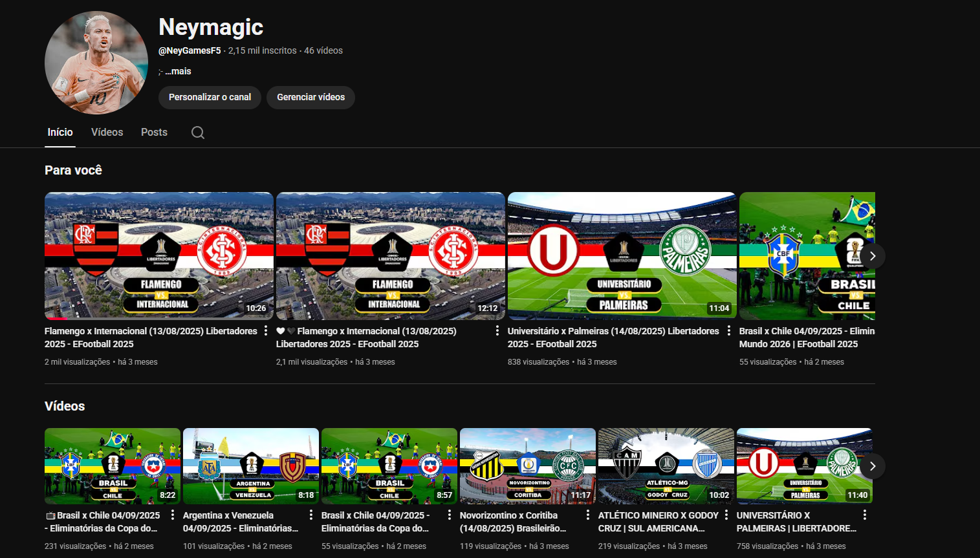Switch to the Vídeos tab
980x558 pixels.
[107, 133]
